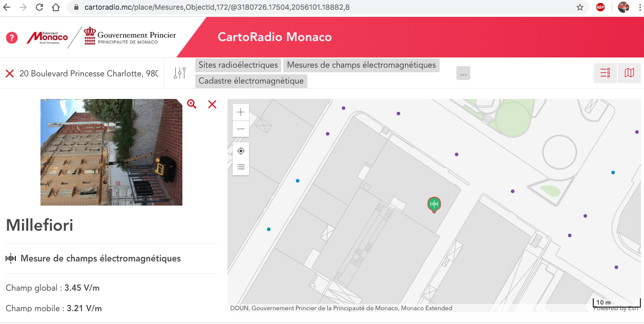Open the map layers list button

point(241,167)
